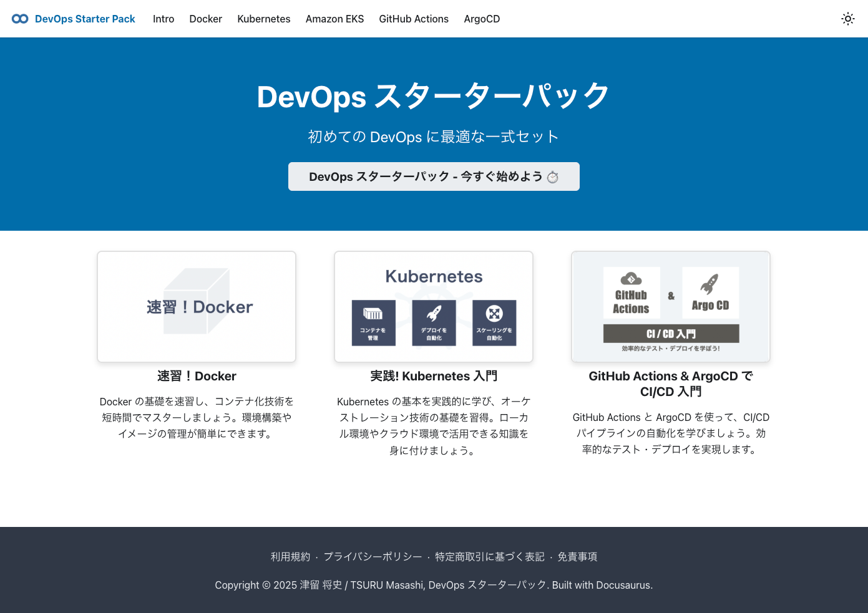Open the プライバシーポリシー footer link
The image size is (868, 613).
point(373,556)
